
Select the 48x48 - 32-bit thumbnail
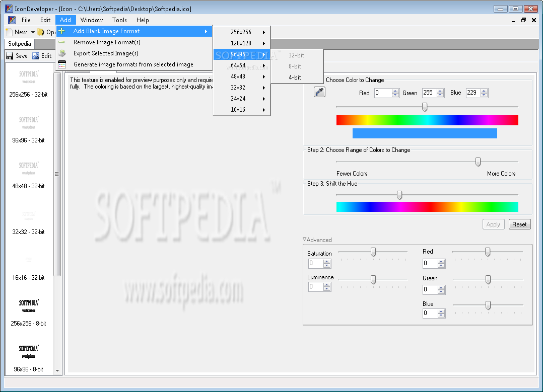click(28, 175)
